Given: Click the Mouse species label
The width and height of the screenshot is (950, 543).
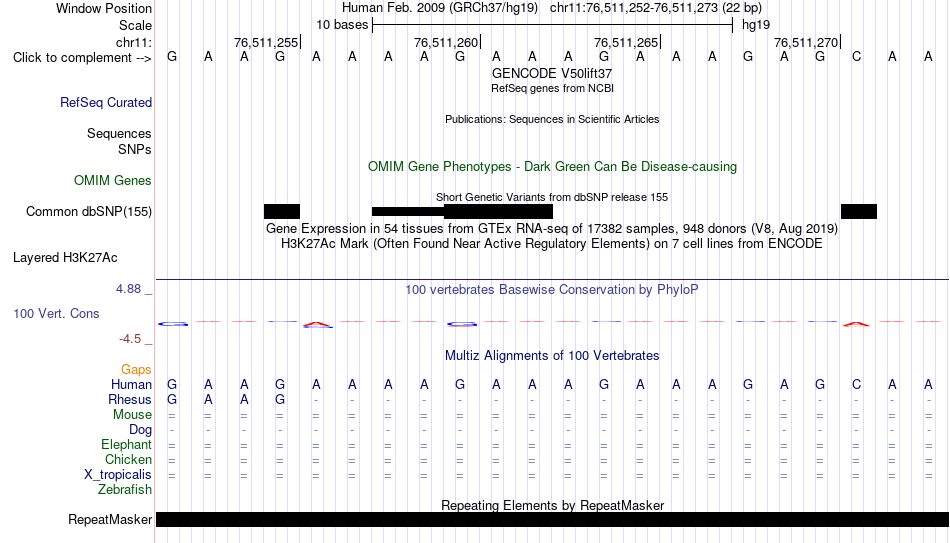Looking at the screenshot, I should (132, 415).
